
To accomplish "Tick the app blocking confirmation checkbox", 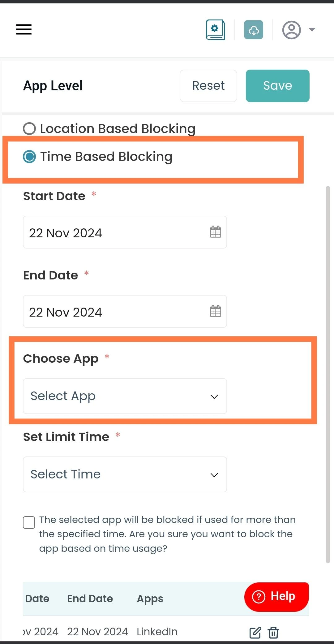I will coord(29,522).
